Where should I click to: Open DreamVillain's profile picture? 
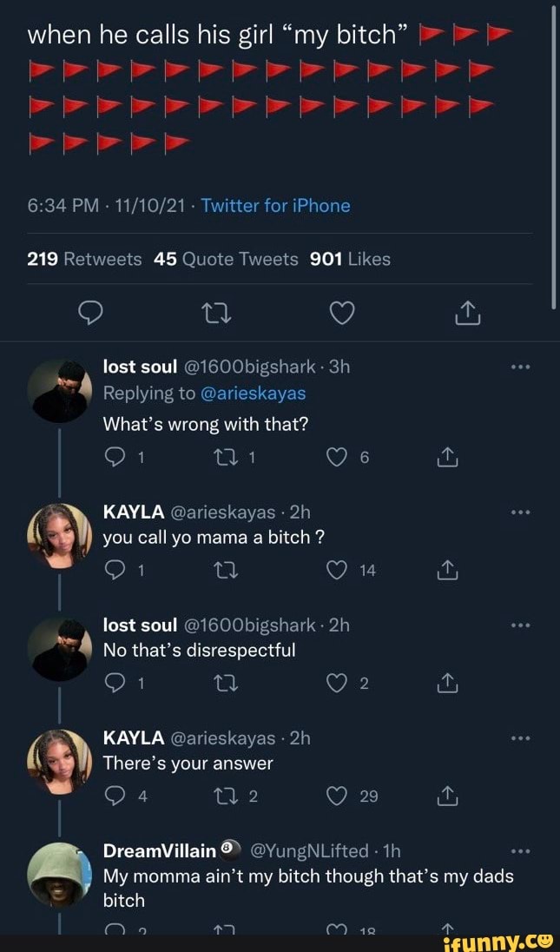pos(59,874)
